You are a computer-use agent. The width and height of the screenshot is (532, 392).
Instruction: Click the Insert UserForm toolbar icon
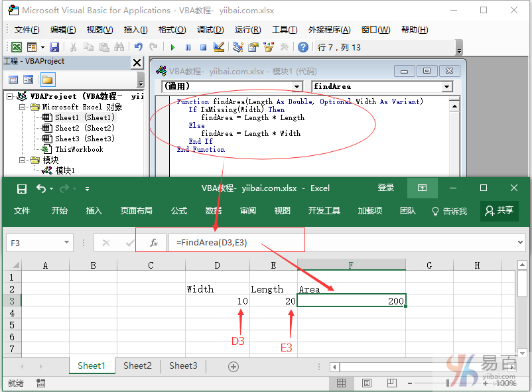(x=32, y=47)
